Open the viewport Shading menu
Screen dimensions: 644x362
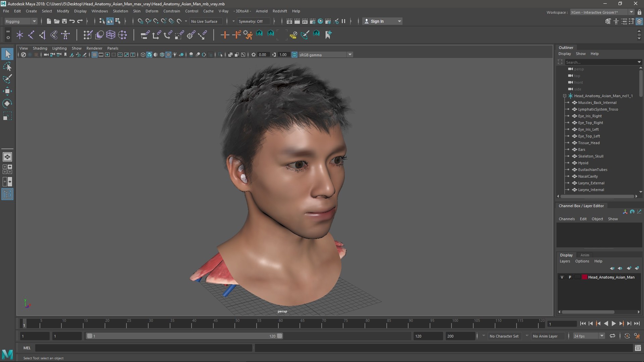pyautogui.click(x=40, y=48)
